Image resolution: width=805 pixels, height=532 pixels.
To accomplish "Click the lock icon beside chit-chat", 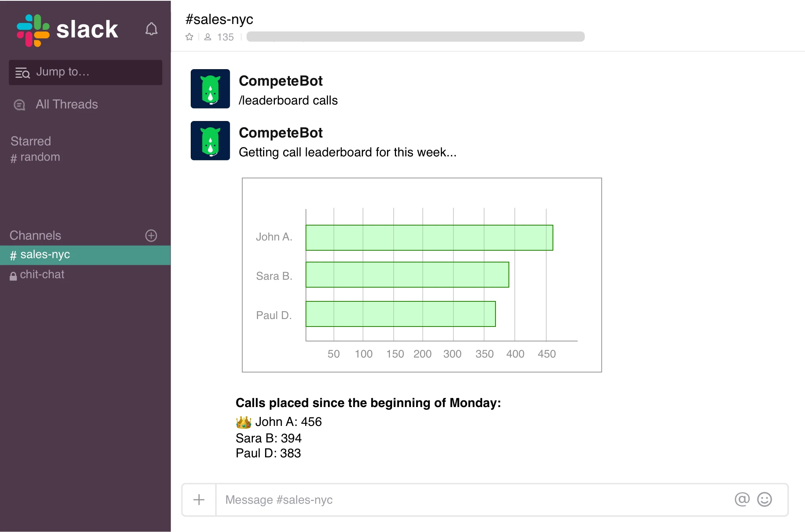I will [x=13, y=276].
